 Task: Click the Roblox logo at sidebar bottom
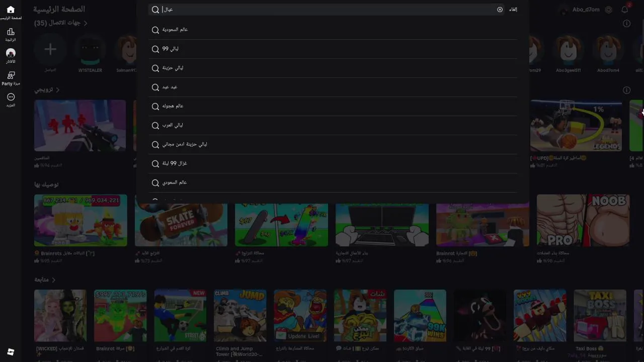(11, 351)
